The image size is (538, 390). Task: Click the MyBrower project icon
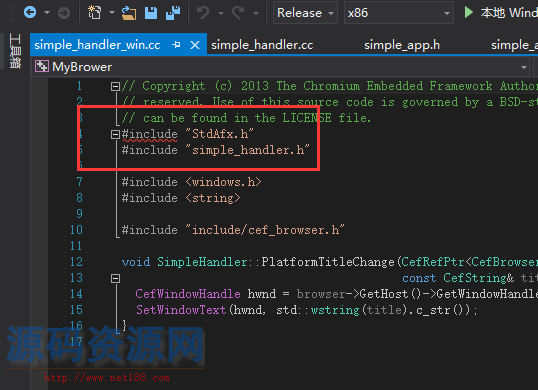[x=42, y=67]
